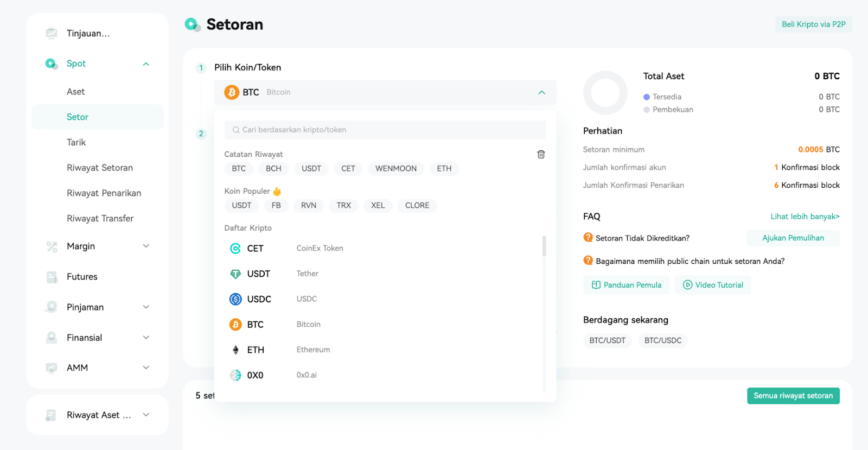The height and width of the screenshot is (450, 868).
Task: Expand the Pinjaman section chevron
Action: 146,307
